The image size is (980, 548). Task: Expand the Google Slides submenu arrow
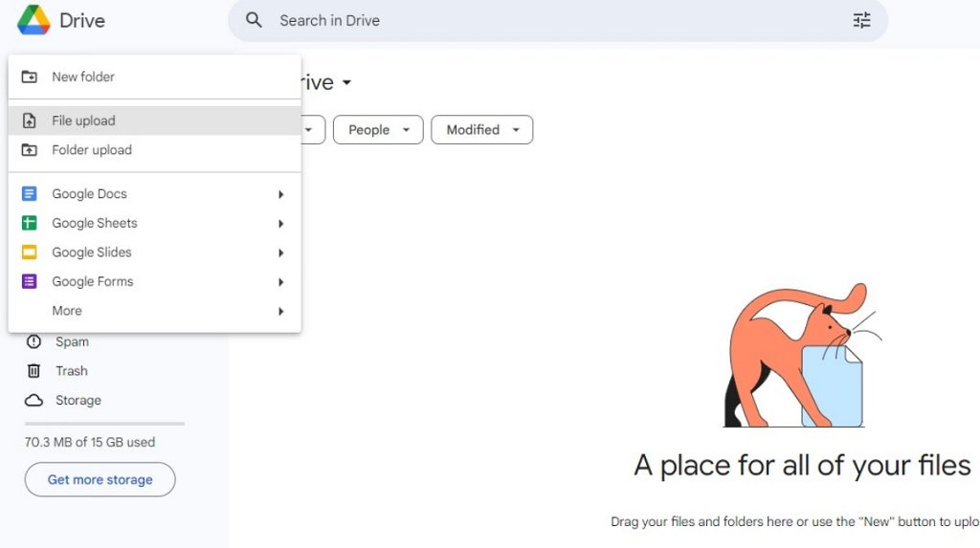(280, 253)
